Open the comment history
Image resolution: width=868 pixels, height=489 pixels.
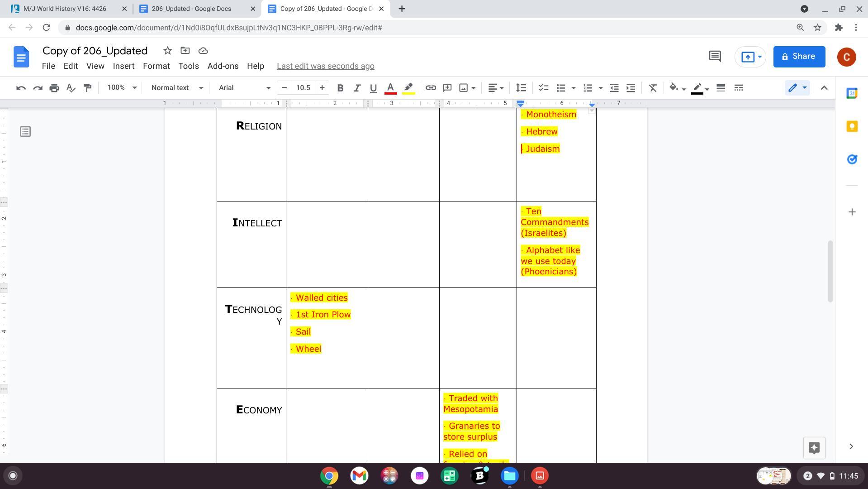(x=715, y=57)
